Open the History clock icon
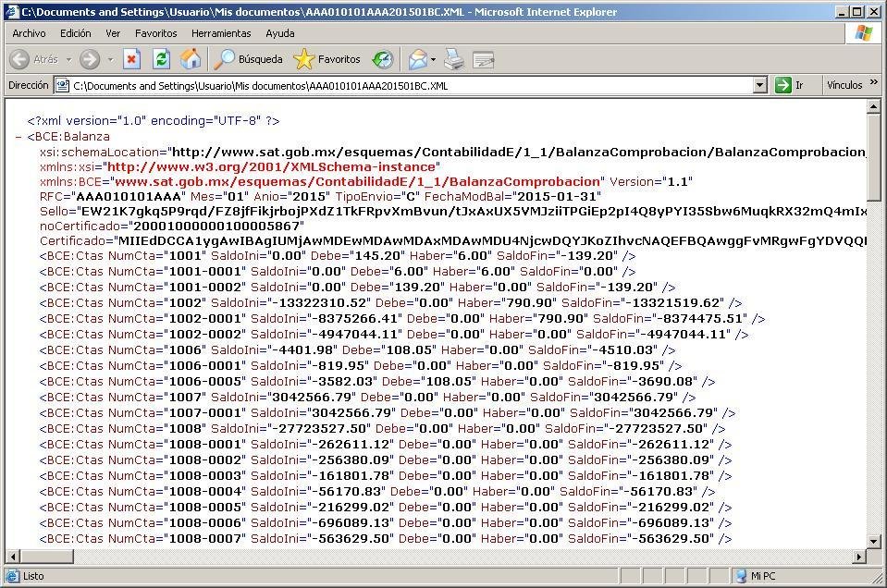Screen dimensions: 887x588 (x=382, y=59)
